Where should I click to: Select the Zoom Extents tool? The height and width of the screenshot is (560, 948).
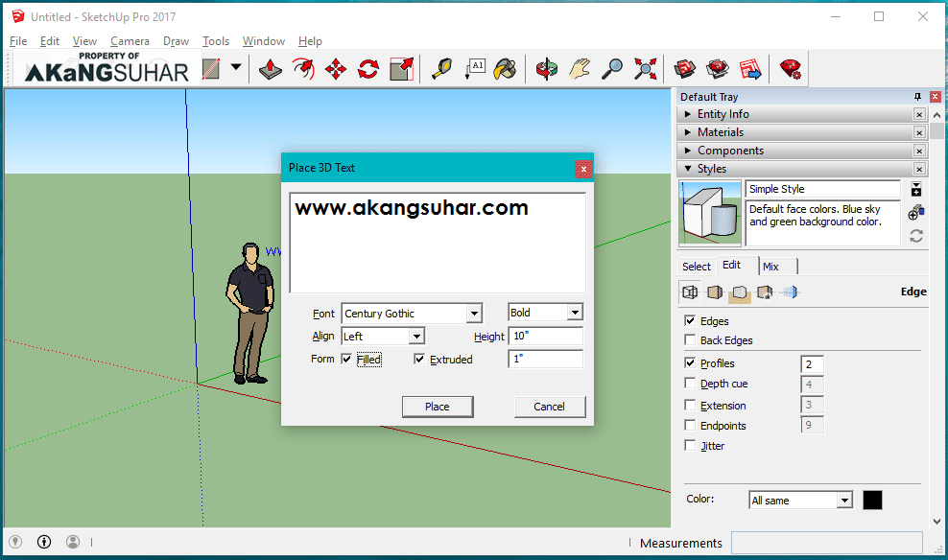tap(645, 69)
